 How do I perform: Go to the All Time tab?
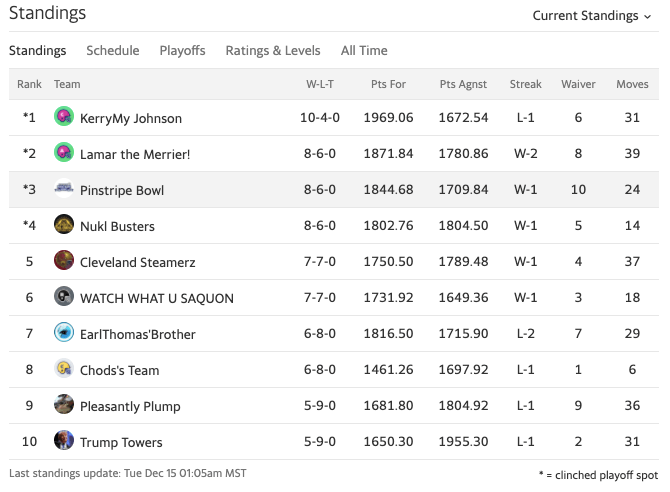364,50
